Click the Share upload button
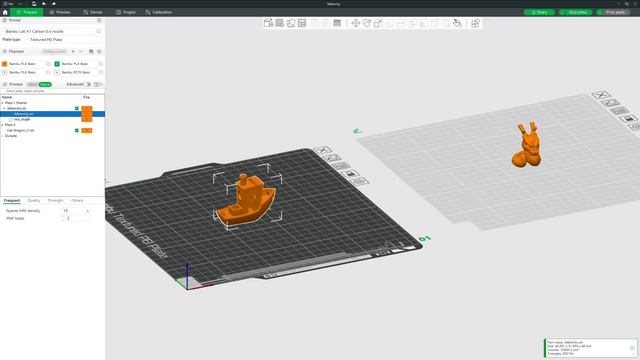Screen dimensions: 640x360 point(539,12)
